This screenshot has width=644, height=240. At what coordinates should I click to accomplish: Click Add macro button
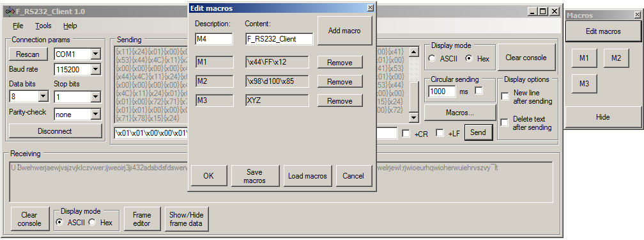(x=344, y=31)
